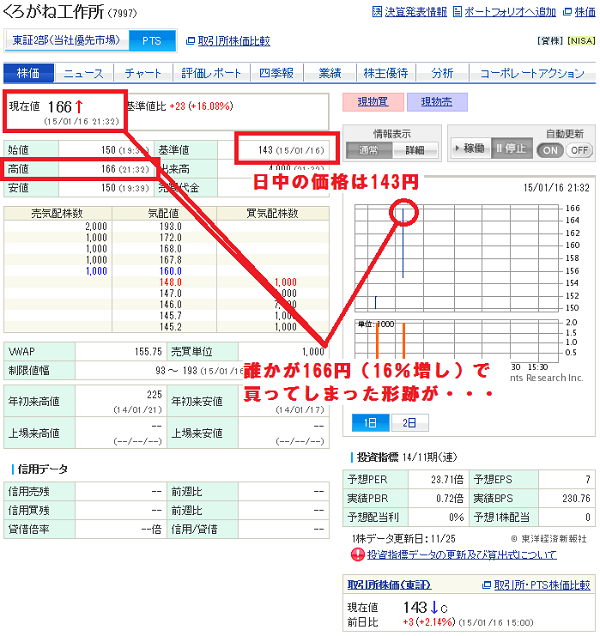Click window icon beside 取引所・PTS株価比較

point(486,585)
